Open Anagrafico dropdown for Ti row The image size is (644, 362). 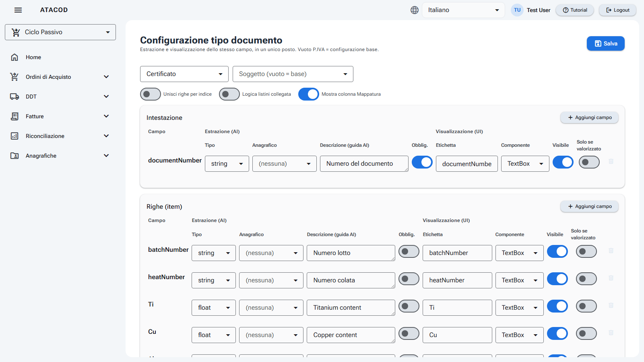[271, 308]
